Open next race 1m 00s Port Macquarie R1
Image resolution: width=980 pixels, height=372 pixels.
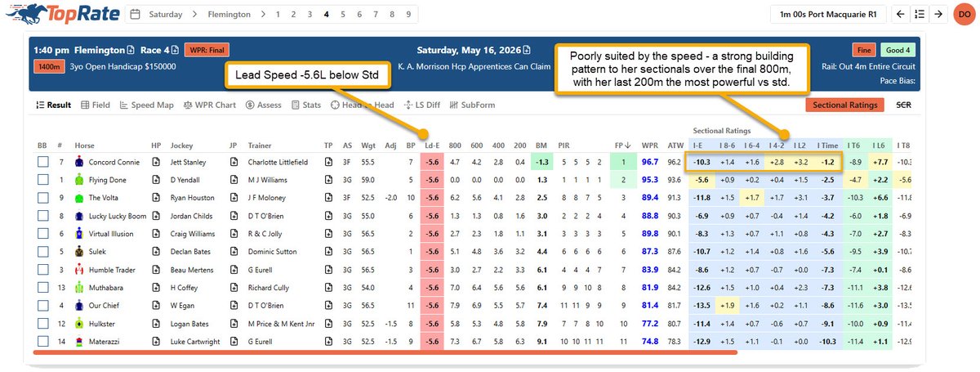828,14
